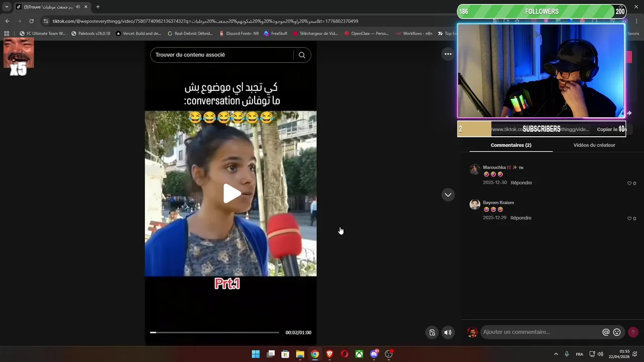Screen dimensions: 644x362
Task: Click Google Chrome taskbar icon
Action: point(314,354)
